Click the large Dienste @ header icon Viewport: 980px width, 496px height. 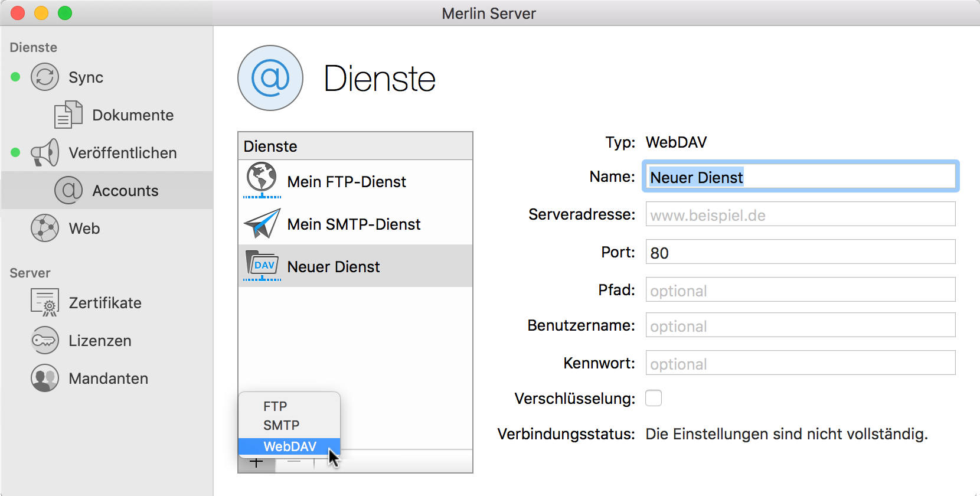270,78
